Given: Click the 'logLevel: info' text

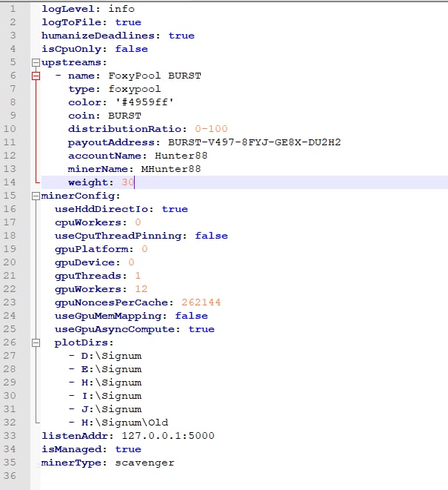Looking at the screenshot, I should click(x=88, y=9).
